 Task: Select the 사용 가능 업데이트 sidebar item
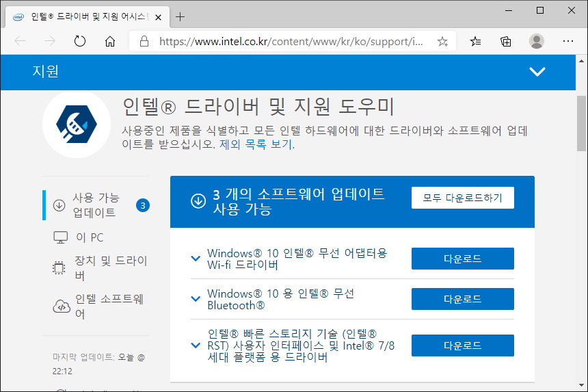point(96,205)
